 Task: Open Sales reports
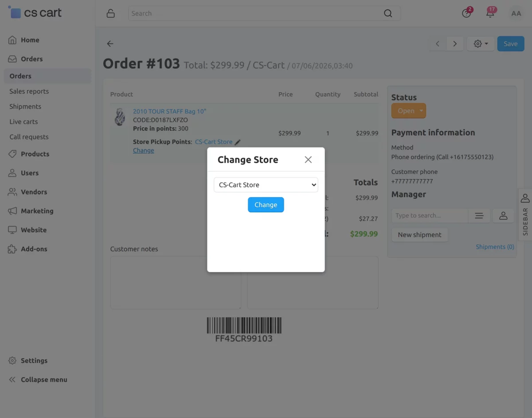pos(29,91)
